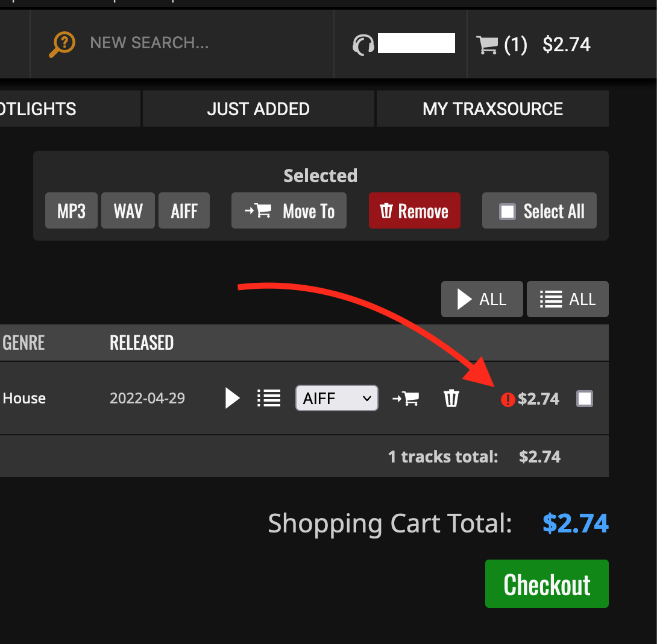Image resolution: width=657 pixels, height=644 pixels.
Task: Set selected format to WAV
Action: coord(128,210)
